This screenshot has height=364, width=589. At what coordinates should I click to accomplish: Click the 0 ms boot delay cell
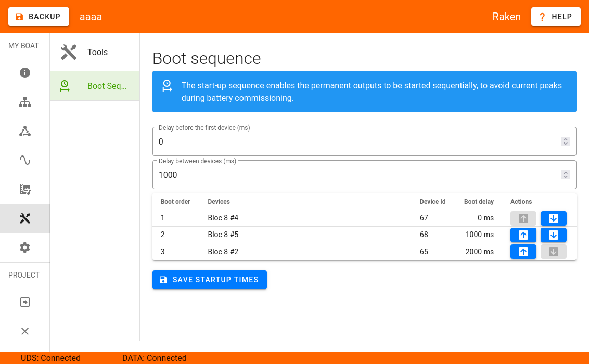(x=485, y=218)
